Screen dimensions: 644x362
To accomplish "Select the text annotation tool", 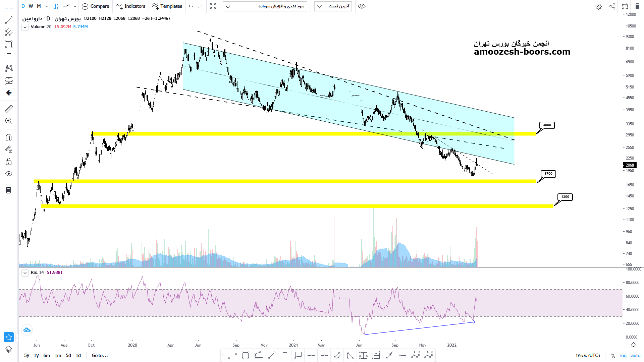I will pos(9,56).
